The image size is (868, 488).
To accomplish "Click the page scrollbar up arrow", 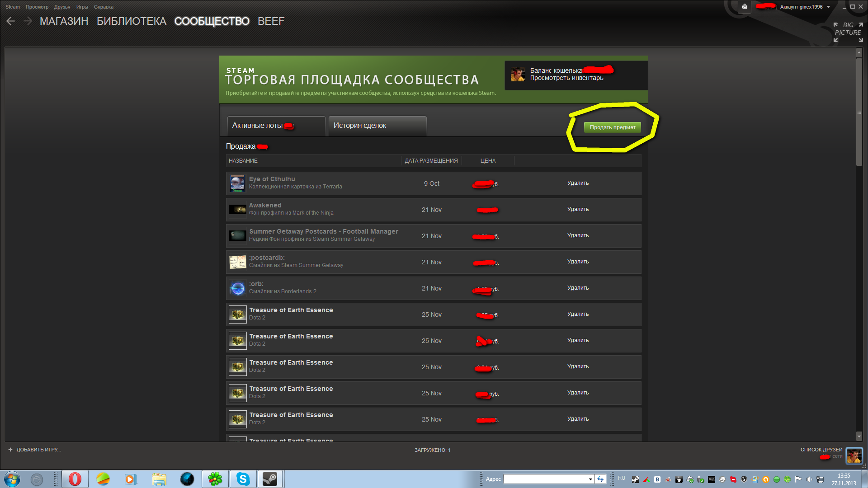I will pos(859,53).
